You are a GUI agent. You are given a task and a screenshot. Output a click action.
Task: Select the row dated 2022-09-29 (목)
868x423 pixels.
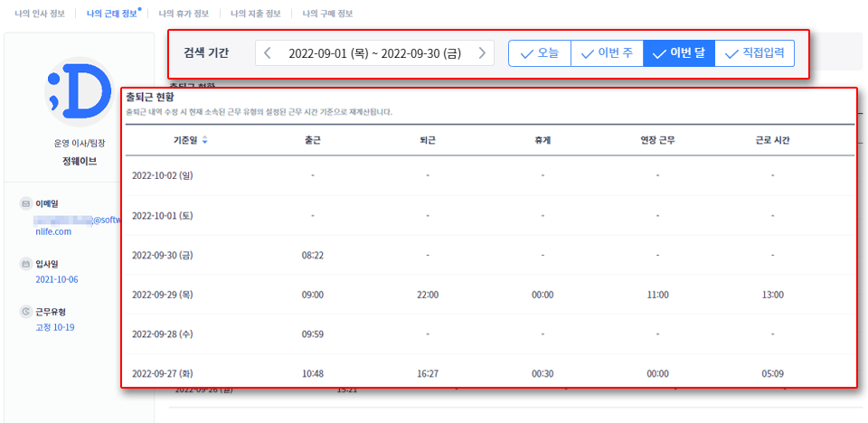[490, 295]
